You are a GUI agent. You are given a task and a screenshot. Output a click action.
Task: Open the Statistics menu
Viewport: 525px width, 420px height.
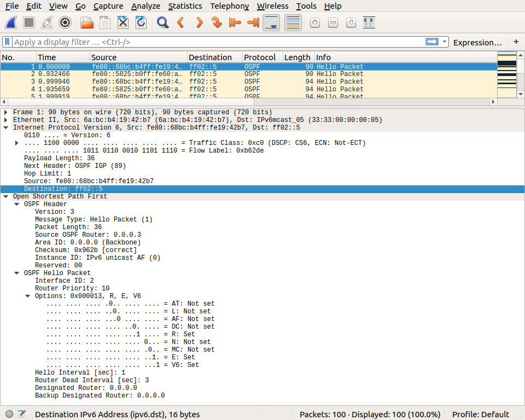click(185, 6)
